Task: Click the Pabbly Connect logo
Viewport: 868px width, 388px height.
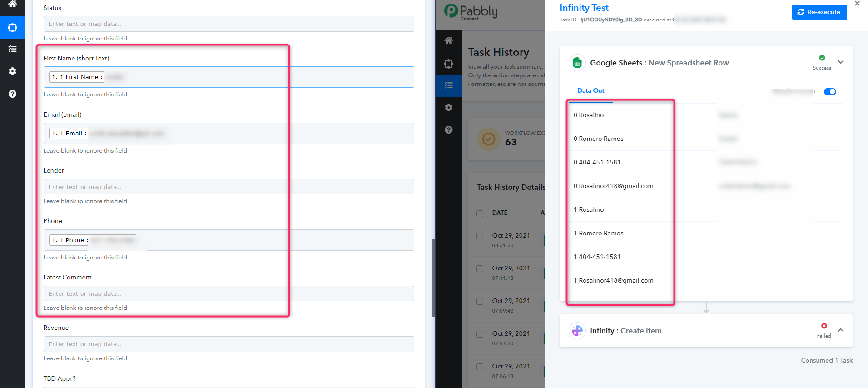Action: 471,12
